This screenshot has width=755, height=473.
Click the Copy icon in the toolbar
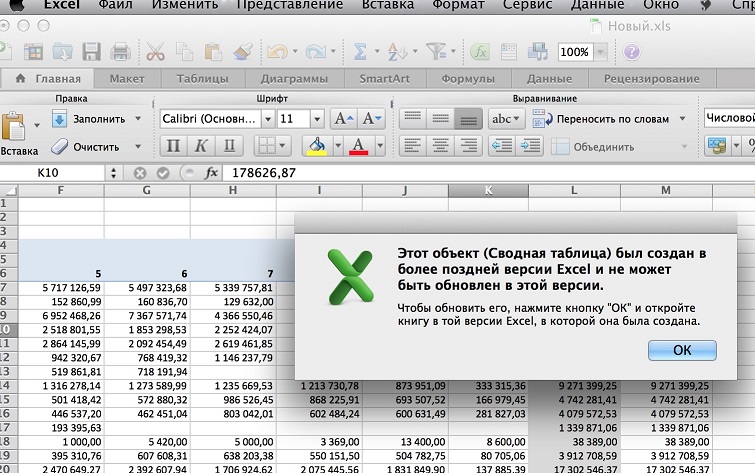point(184,52)
